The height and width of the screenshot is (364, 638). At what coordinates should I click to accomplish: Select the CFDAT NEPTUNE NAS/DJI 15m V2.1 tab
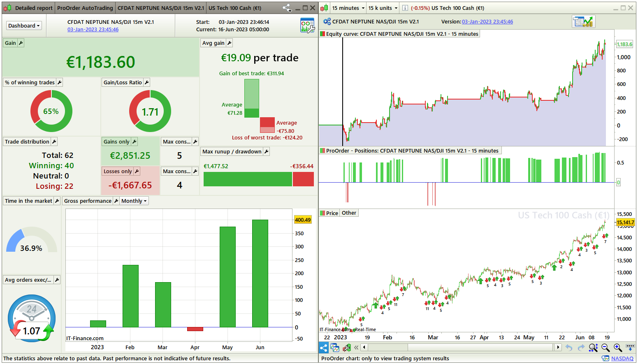tap(160, 8)
